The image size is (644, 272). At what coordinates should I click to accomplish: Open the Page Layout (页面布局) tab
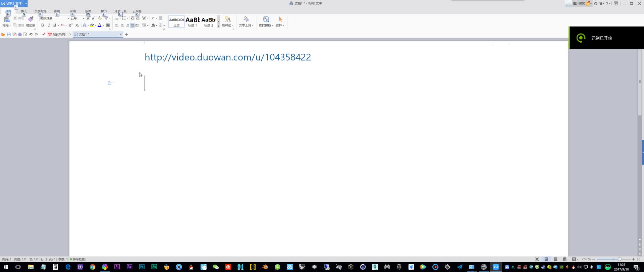pos(41,11)
